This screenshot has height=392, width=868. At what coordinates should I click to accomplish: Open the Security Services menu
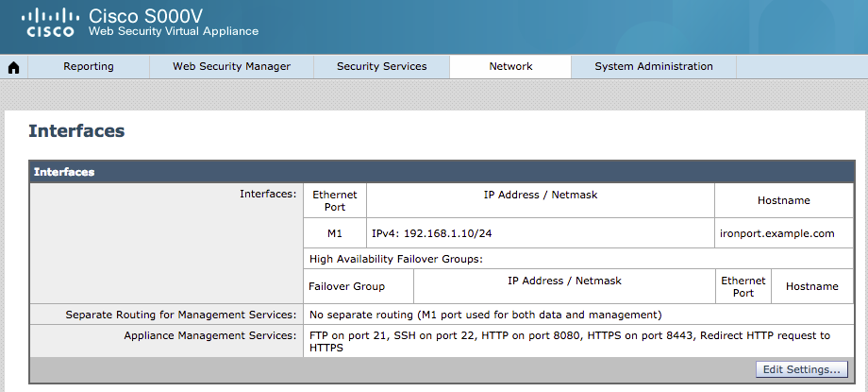381,67
